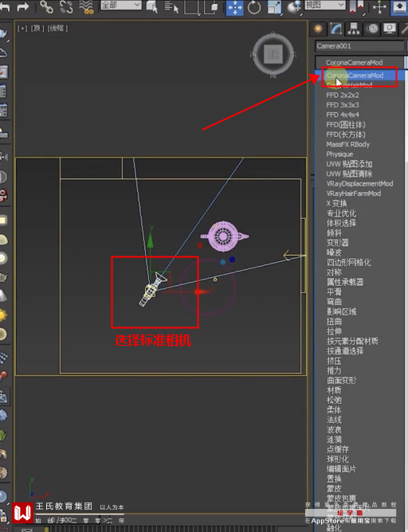Image resolution: width=408 pixels, height=532 pixels.
Task: Click the [线框] viewport shading label
Action: tap(57, 29)
